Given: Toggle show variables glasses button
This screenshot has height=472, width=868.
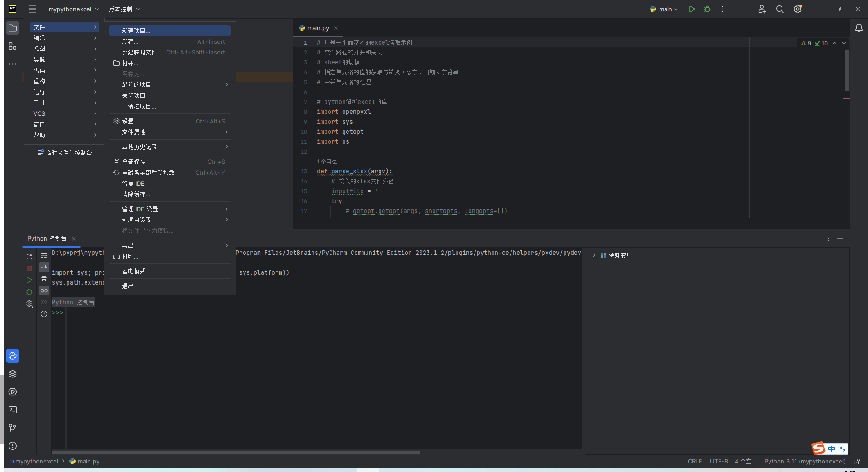Looking at the screenshot, I should (x=44, y=290).
